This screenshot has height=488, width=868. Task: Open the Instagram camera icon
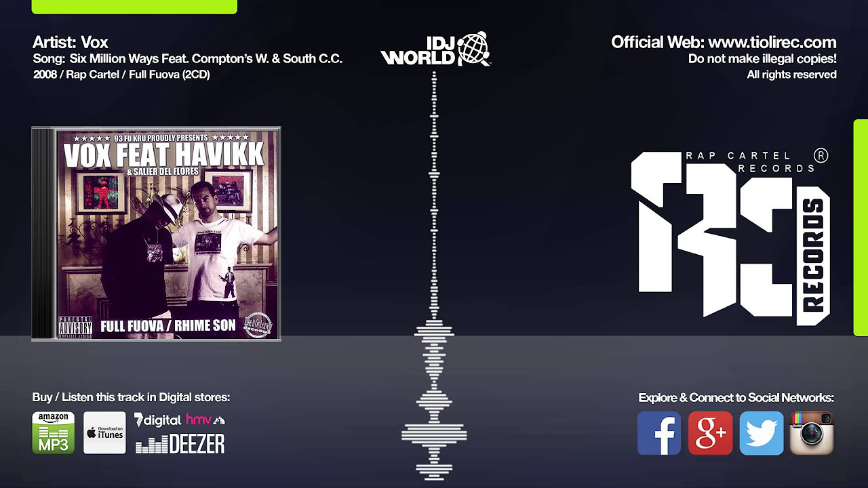point(812,433)
